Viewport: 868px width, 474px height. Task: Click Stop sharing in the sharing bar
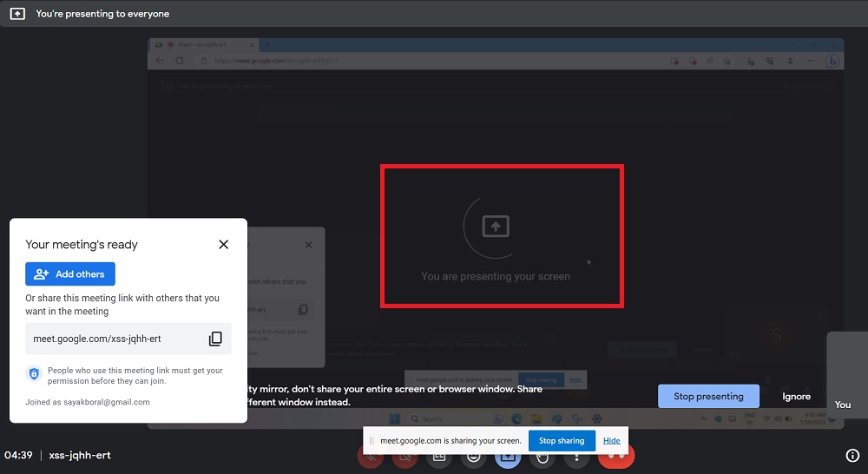pyautogui.click(x=562, y=441)
